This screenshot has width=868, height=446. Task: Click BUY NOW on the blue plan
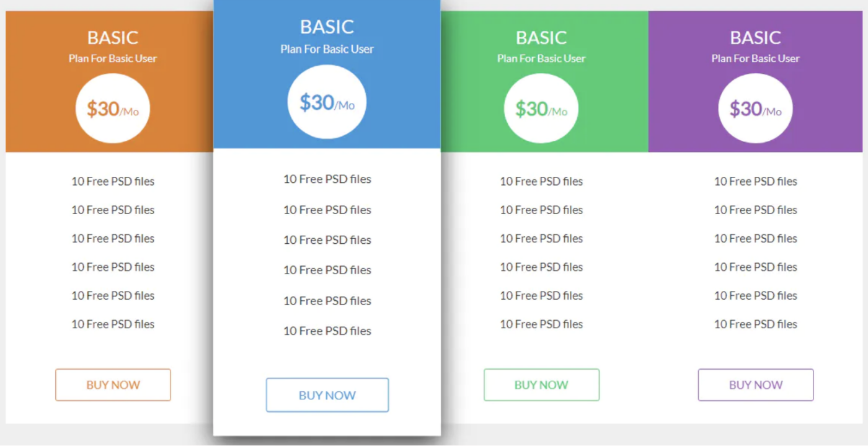click(x=327, y=395)
